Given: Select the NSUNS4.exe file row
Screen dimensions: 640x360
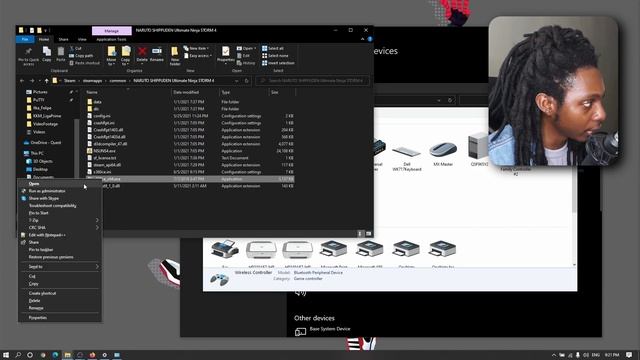Looking at the screenshot, I should coord(190,151).
